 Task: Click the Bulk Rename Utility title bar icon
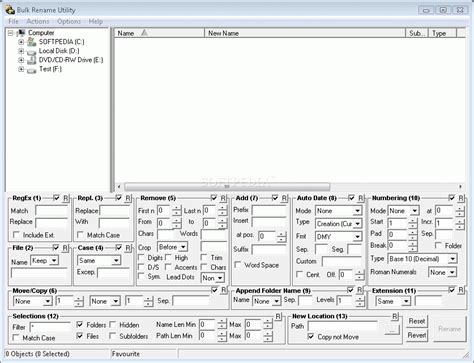(x=10, y=10)
